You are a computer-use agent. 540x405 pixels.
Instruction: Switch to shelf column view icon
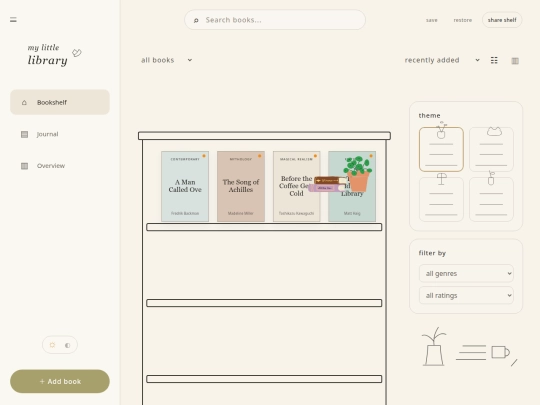pyautogui.click(x=515, y=61)
